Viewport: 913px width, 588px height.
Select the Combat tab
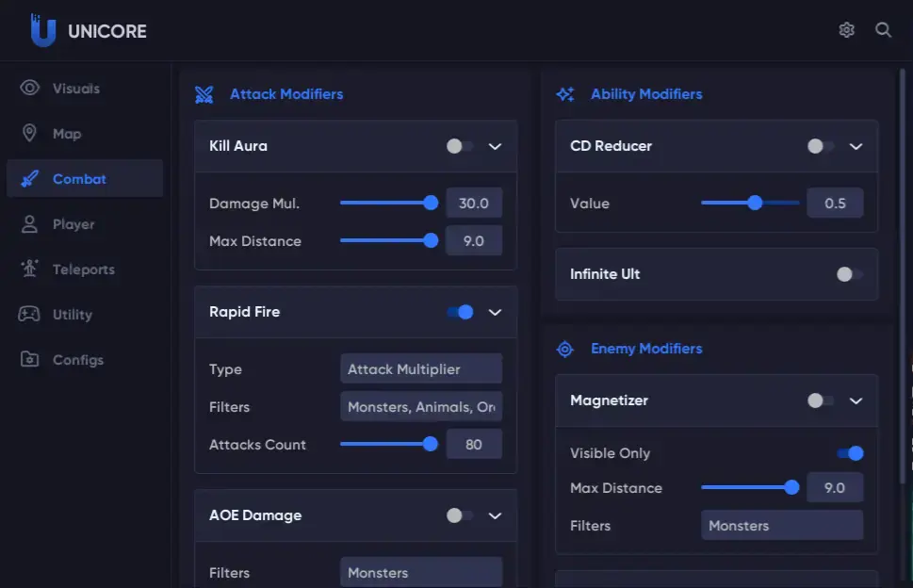click(x=85, y=179)
